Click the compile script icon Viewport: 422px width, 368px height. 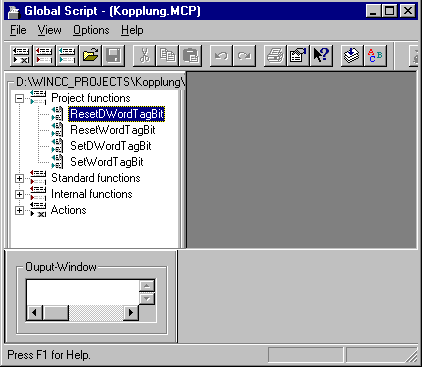point(352,55)
